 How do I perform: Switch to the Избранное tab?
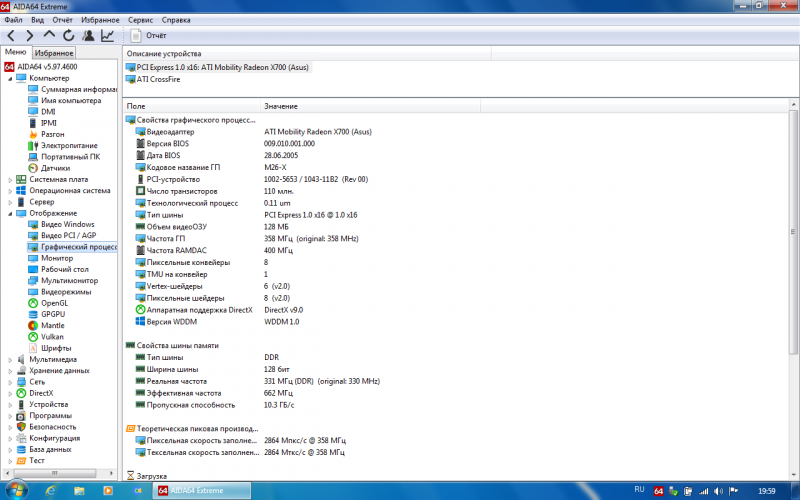point(53,52)
